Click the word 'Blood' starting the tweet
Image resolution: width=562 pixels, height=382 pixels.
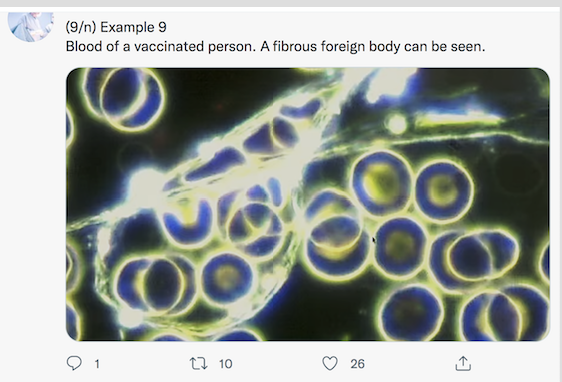pos(84,47)
